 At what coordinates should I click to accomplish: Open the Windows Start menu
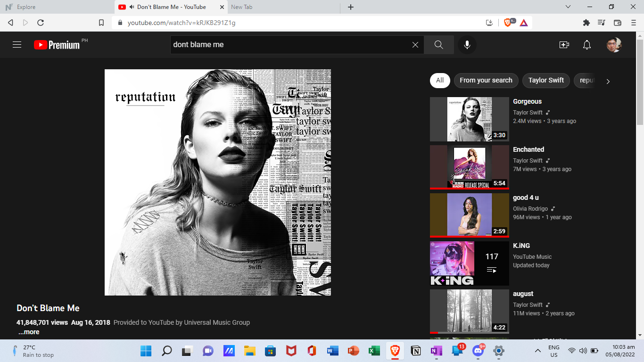pyautogui.click(x=146, y=351)
